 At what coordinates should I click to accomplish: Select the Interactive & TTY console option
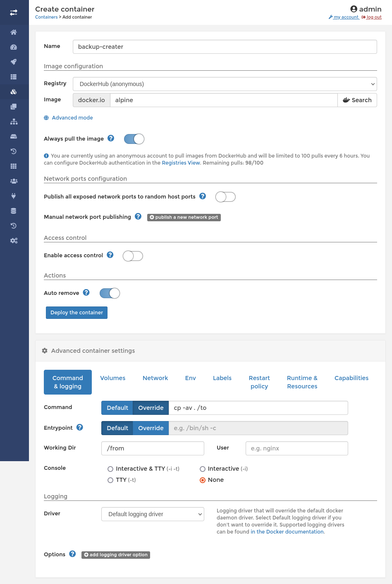(110, 469)
